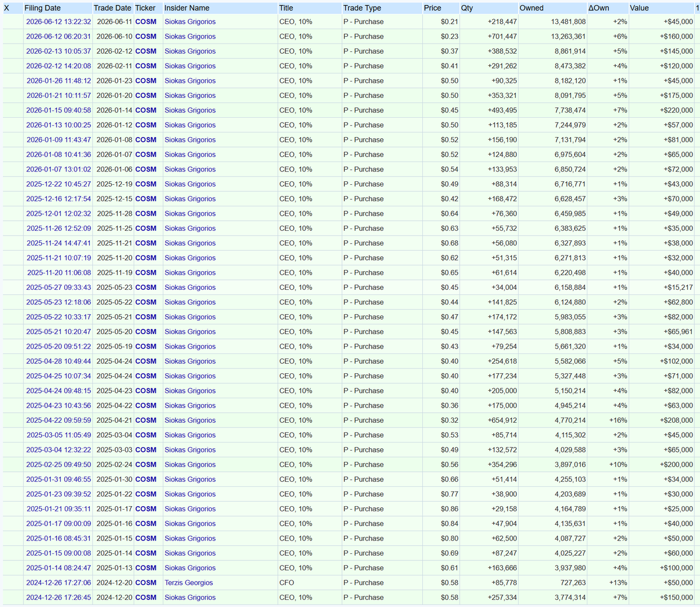This screenshot has height=607, width=700.
Task: Select value cell +$65,961
Action: coord(678,332)
